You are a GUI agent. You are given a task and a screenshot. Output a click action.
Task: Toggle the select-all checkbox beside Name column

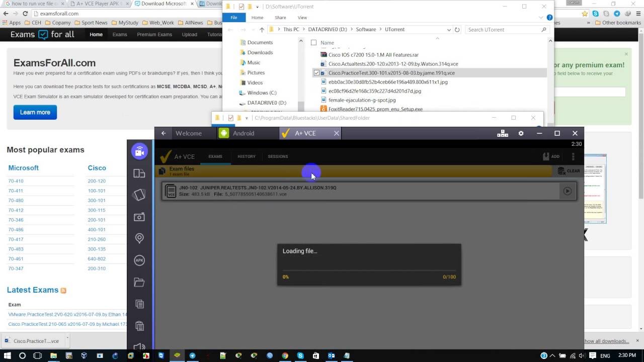click(313, 43)
